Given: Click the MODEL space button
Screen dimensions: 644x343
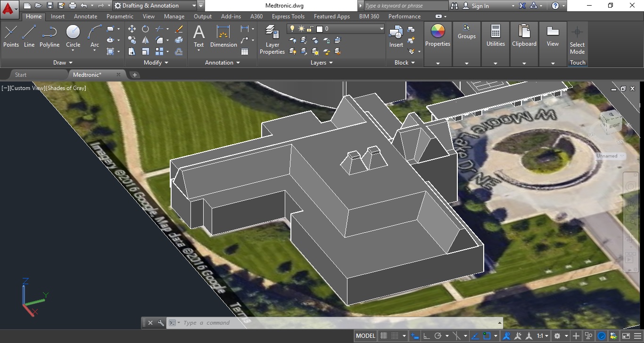Looking at the screenshot, I should coord(366,336).
